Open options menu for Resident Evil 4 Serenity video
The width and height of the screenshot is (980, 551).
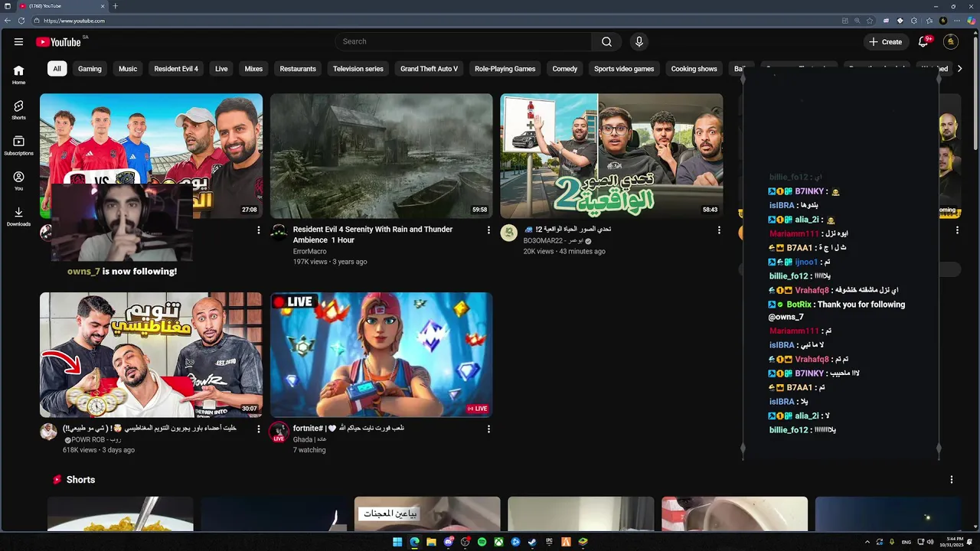tap(488, 230)
